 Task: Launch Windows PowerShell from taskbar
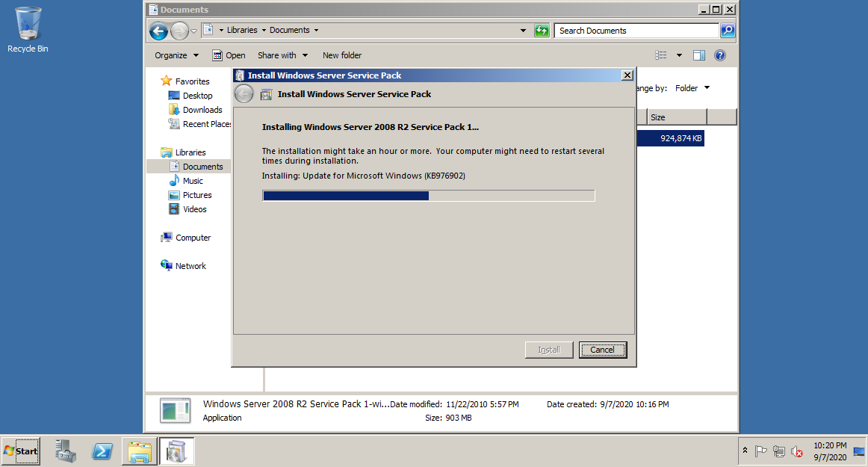coord(102,451)
